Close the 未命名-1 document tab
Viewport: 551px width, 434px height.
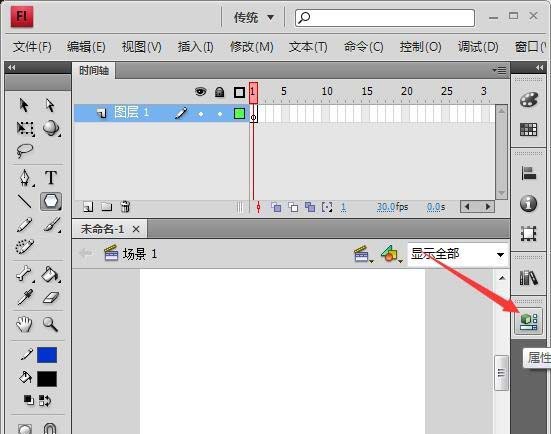coord(136,229)
